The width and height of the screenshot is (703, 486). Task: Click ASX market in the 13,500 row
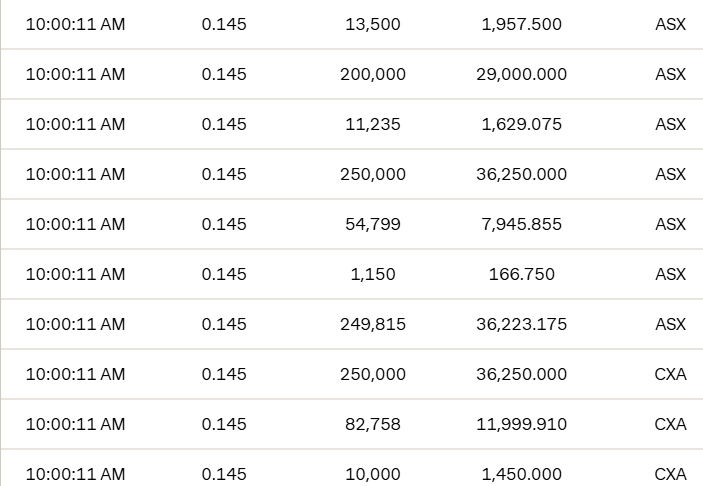670,24
